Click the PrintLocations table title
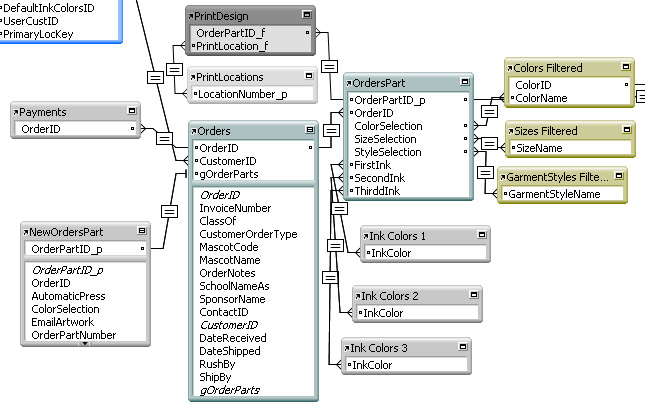 pos(230,77)
